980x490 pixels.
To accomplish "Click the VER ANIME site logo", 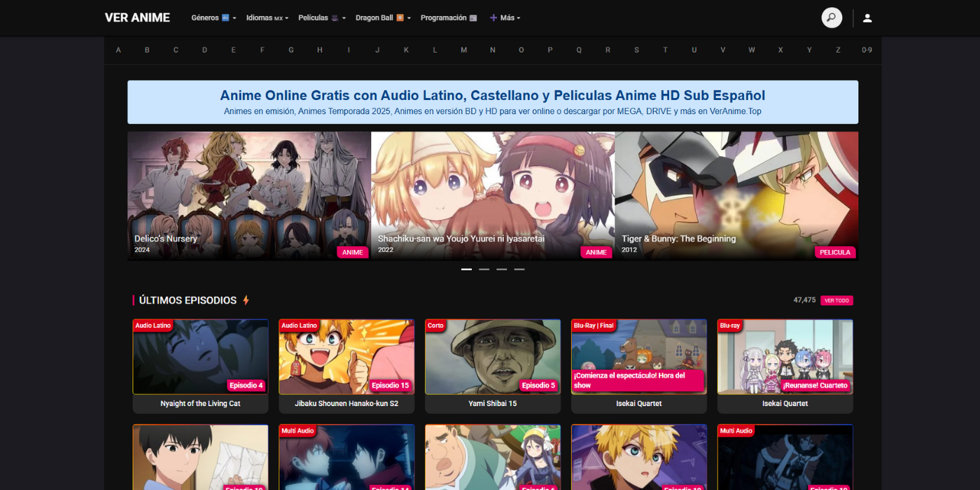I will coord(137,18).
